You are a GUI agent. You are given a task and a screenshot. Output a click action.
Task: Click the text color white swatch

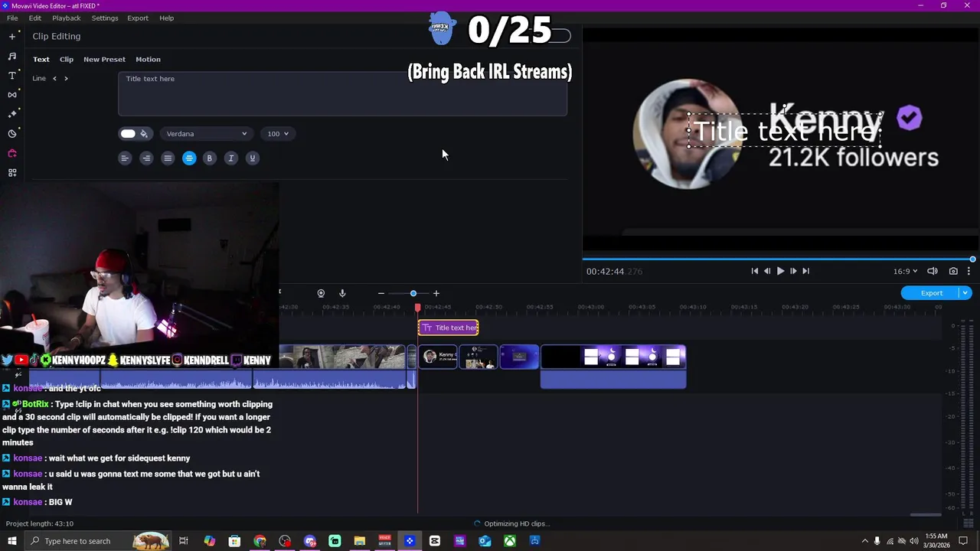(x=128, y=134)
